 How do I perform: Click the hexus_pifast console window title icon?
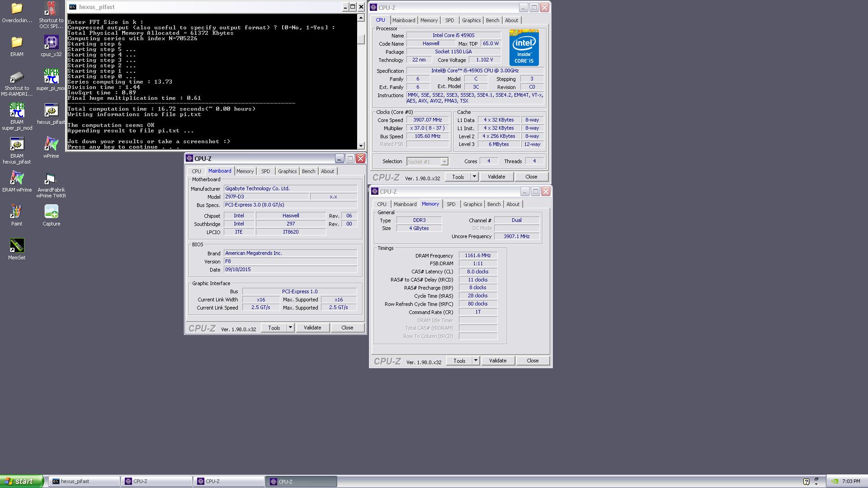72,7
